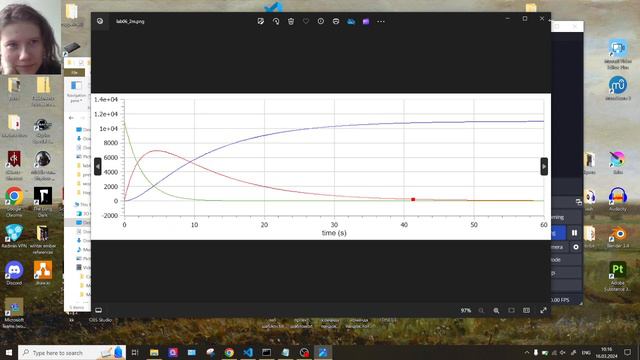Print the image using the printer icon
Screen dimensions: 640x360
tap(336, 21)
